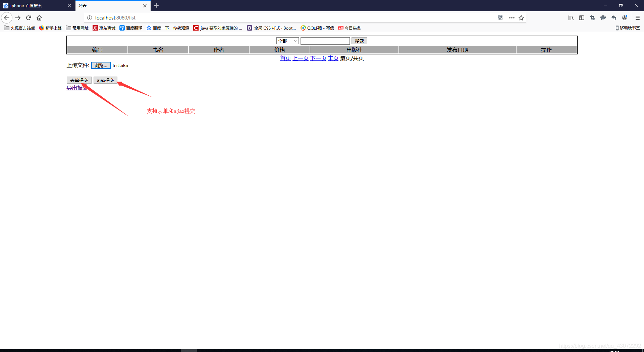644x352 pixels.
Task: Open the 火狐官方站点 bookmark folder
Action: [x=19, y=28]
